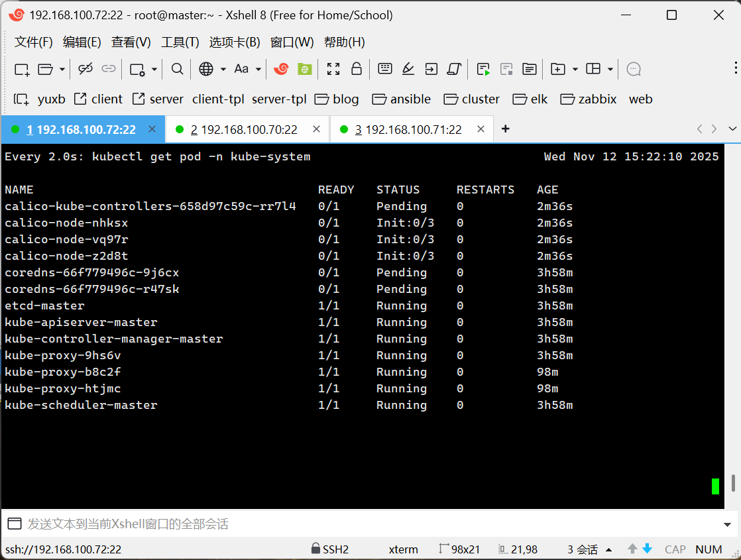741x560 pixels.
Task: Click the web link
Action: [x=641, y=99]
